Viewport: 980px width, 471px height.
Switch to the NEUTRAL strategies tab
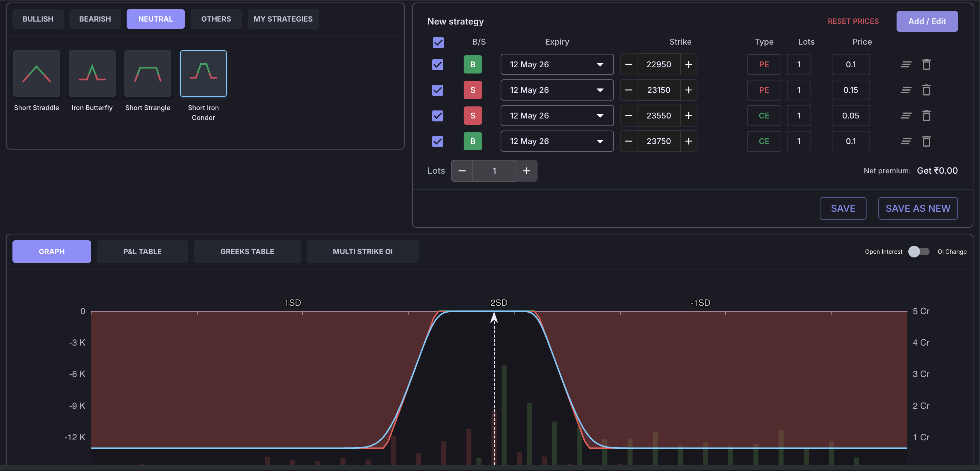[x=156, y=19]
